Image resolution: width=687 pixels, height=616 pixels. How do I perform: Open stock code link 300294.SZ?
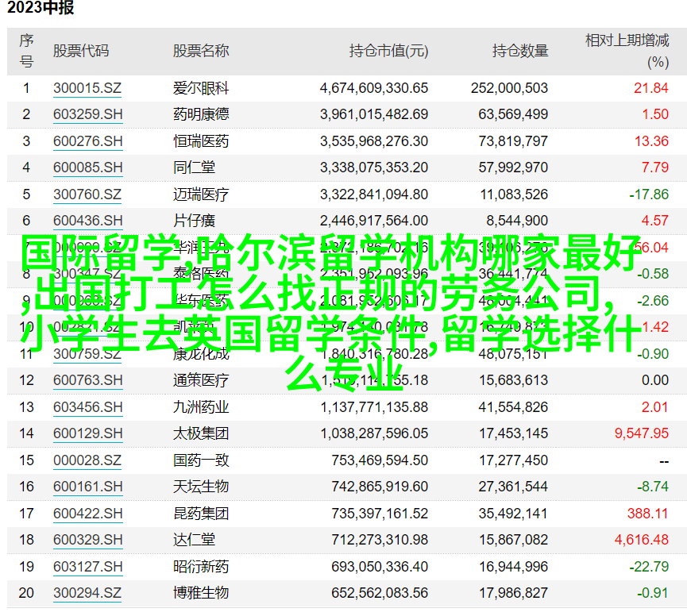point(87,593)
